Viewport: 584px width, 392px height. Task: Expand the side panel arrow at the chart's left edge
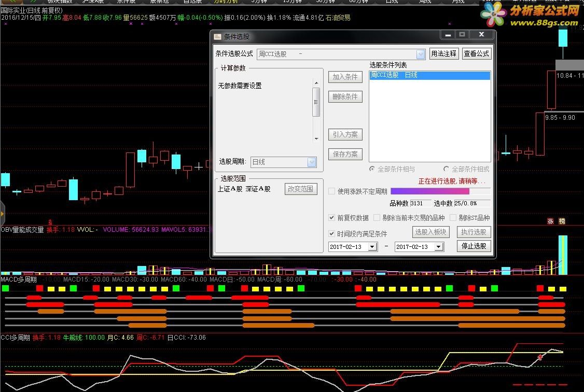coord(2,214)
